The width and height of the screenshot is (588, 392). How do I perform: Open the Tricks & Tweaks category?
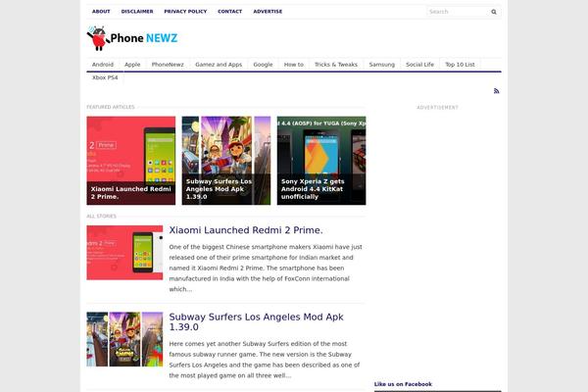point(336,65)
